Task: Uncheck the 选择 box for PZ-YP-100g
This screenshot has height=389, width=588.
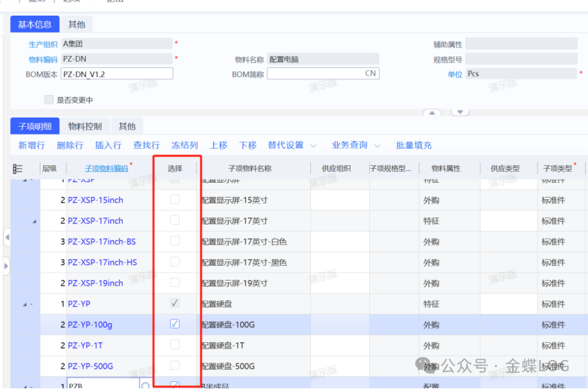Action: point(175,325)
